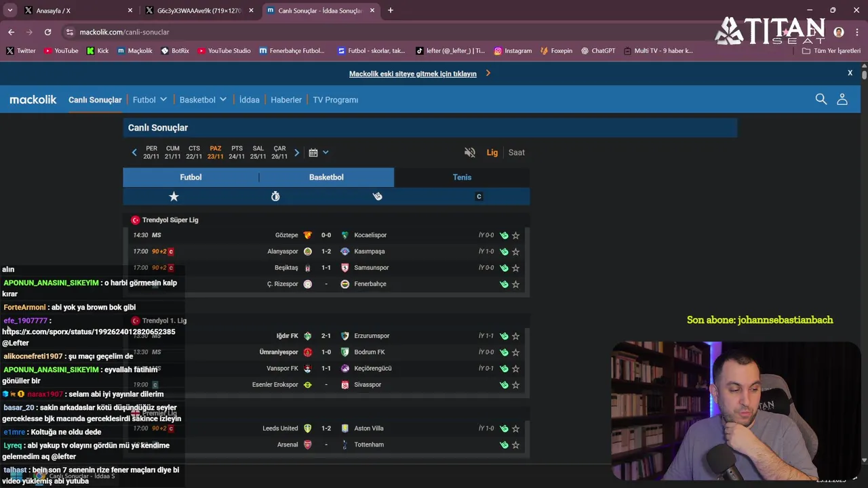868x488 pixels.
Task: Sort matches by Lig
Action: (x=492, y=152)
